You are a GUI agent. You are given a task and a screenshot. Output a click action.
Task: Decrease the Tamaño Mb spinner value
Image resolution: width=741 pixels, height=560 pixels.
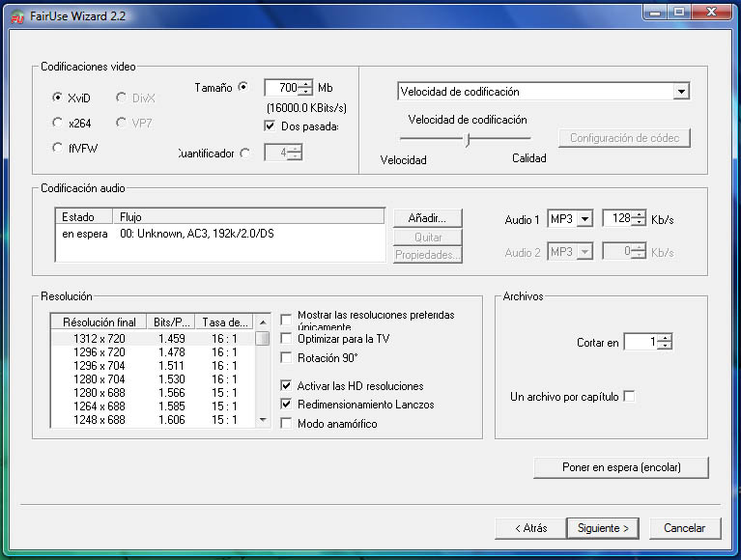click(x=306, y=91)
